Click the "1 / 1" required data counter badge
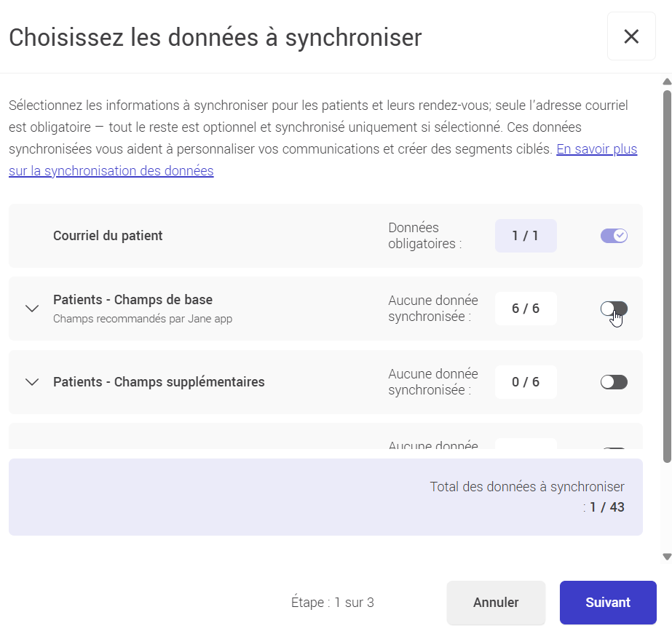 [x=526, y=235]
